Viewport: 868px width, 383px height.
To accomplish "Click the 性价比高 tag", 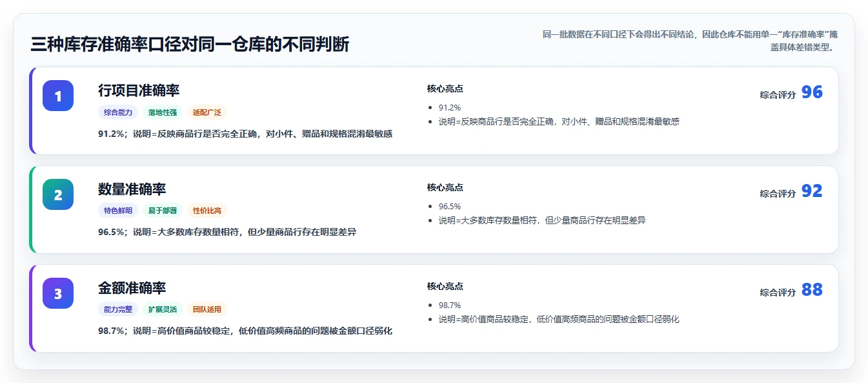I will [x=207, y=211].
